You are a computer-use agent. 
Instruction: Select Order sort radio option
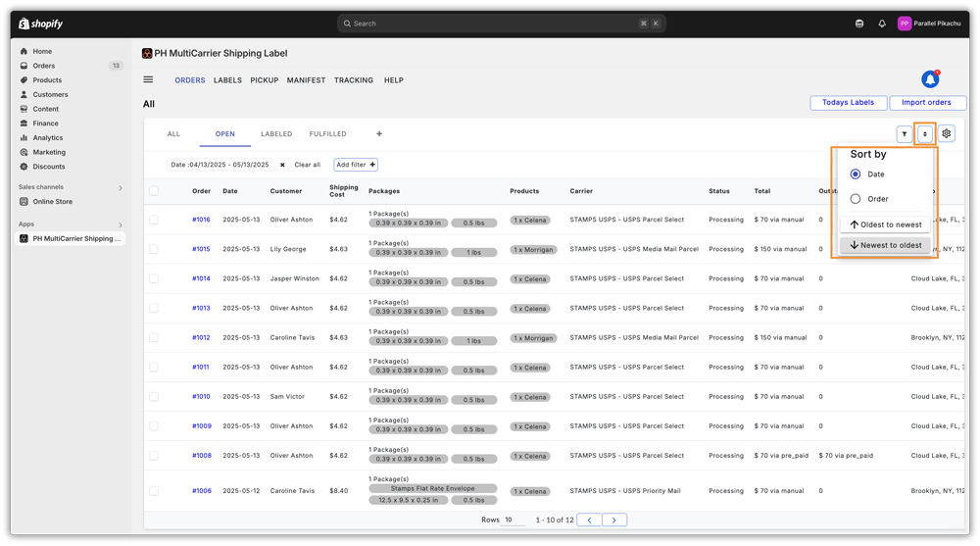pos(855,199)
